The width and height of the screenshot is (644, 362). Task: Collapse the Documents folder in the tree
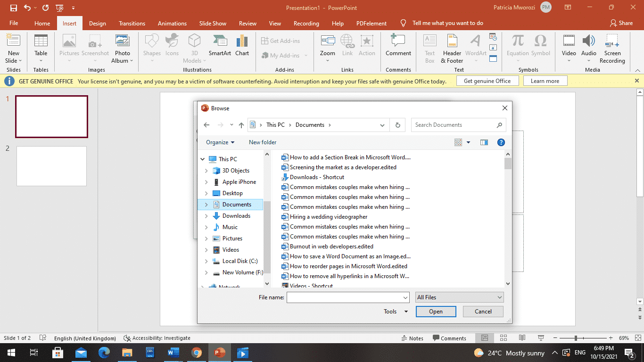pyautogui.click(x=206, y=204)
